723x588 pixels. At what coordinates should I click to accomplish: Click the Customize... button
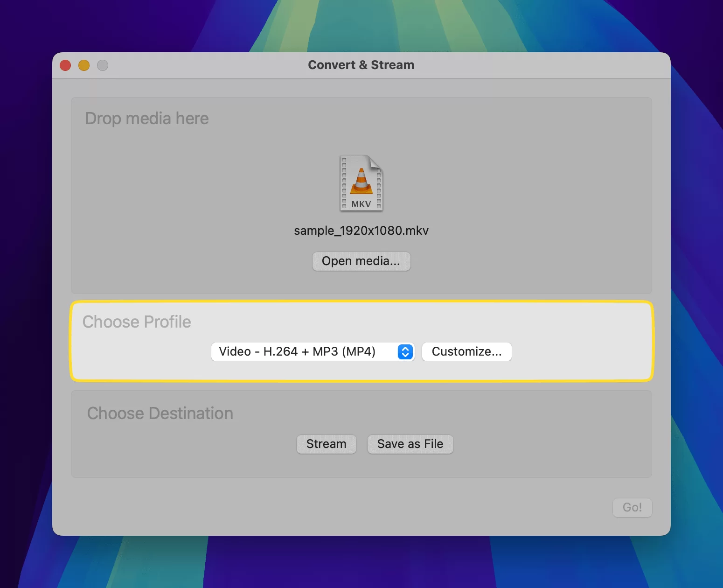[466, 351]
